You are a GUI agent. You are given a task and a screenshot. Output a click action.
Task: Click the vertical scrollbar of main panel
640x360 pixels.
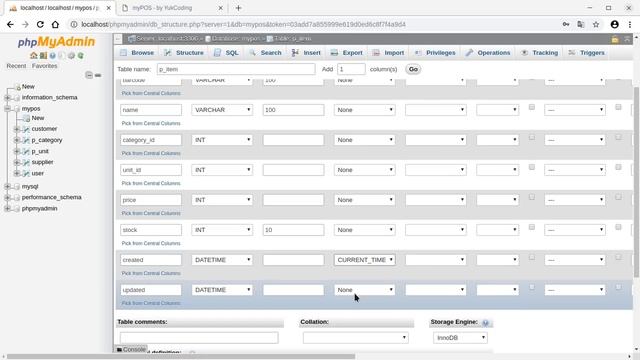(x=636, y=182)
